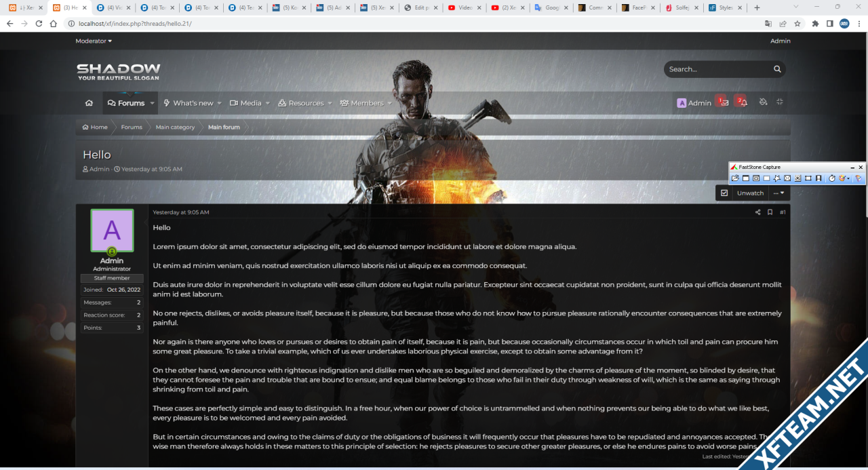Open the Resources navigation tab
The height and width of the screenshot is (470, 868).
301,103
